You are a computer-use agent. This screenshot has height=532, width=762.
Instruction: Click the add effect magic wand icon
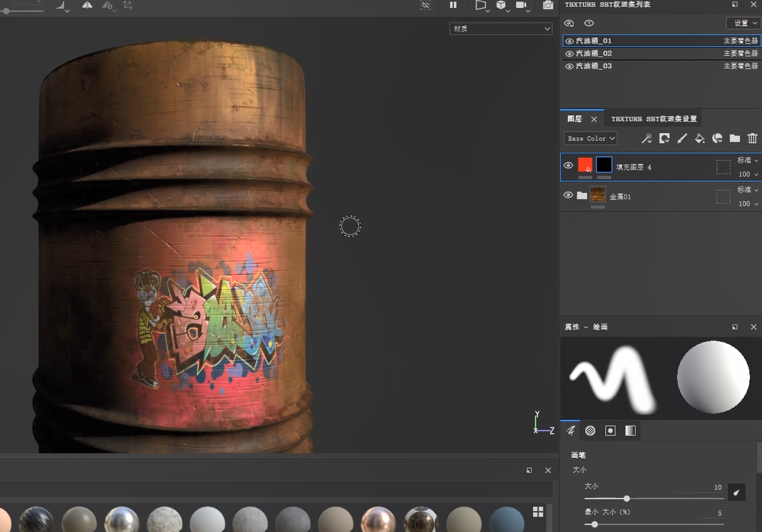(647, 138)
